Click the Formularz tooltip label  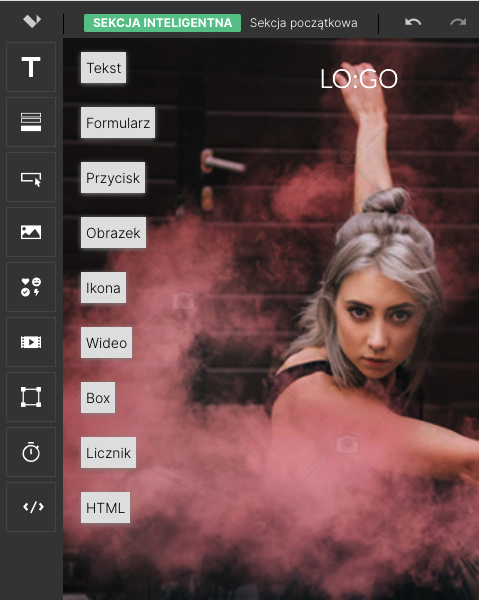tap(118, 123)
